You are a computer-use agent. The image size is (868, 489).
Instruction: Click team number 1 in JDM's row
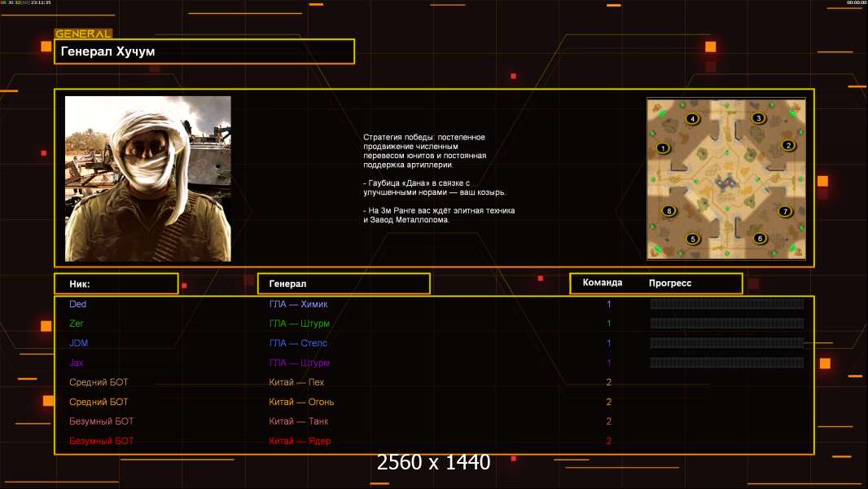pos(609,343)
